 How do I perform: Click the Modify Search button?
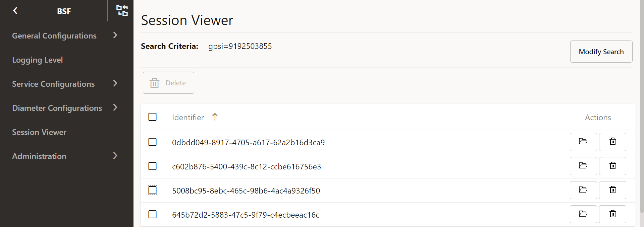(601, 51)
